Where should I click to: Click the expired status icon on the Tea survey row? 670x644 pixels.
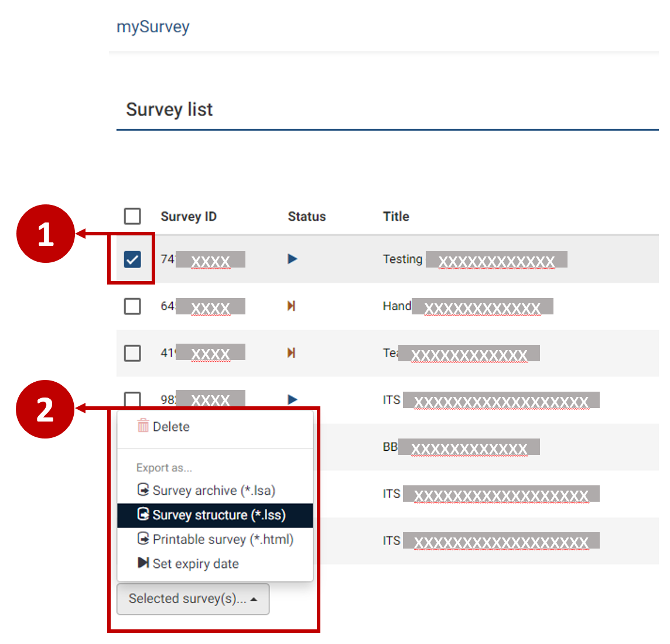292,352
